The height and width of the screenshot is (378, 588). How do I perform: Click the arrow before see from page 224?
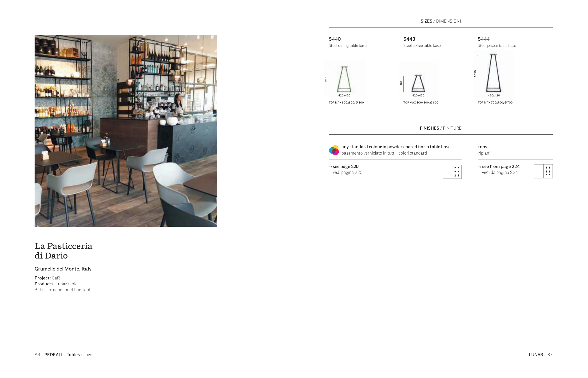(480, 167)
